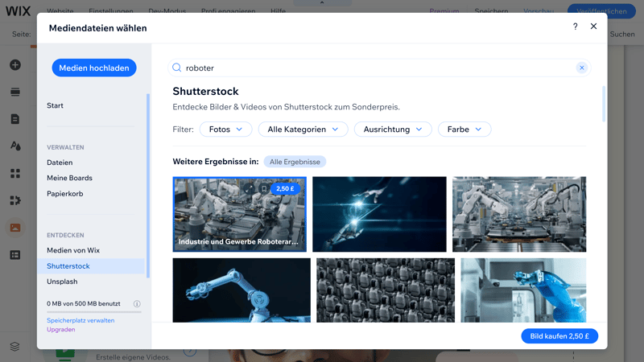Expand the Farbe color filter

[464, 130]
